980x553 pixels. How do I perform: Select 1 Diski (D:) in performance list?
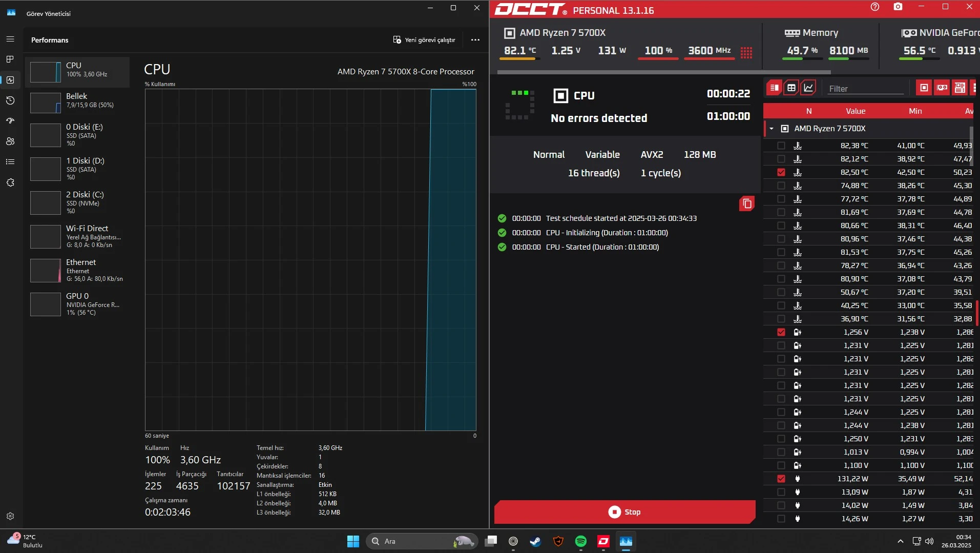coord(77,169)
